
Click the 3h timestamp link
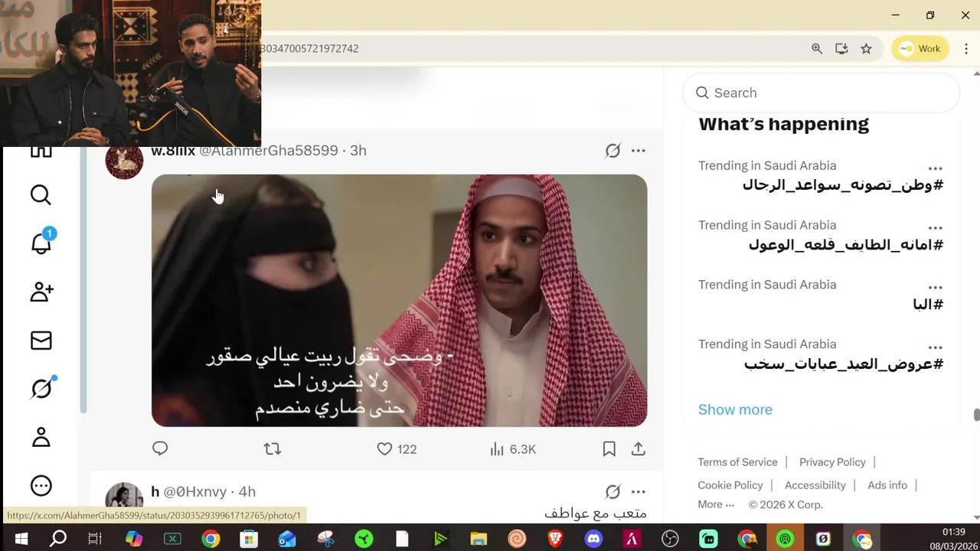pyautogui.click(x=358, y=151)
